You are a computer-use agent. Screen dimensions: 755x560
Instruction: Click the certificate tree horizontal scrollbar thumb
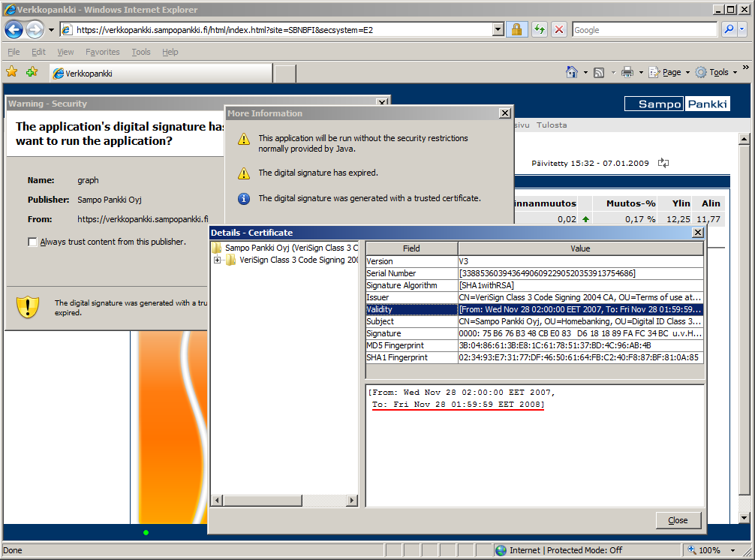tap(263, 500)
